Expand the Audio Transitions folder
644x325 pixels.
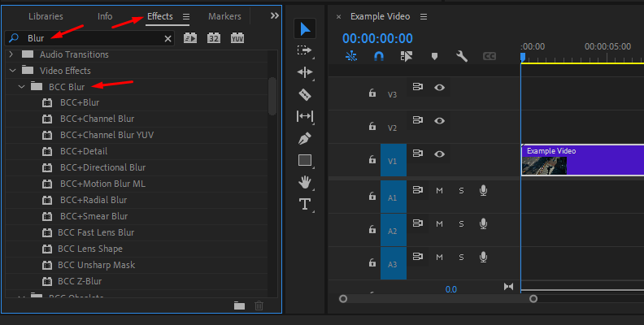tap(11, 54)
